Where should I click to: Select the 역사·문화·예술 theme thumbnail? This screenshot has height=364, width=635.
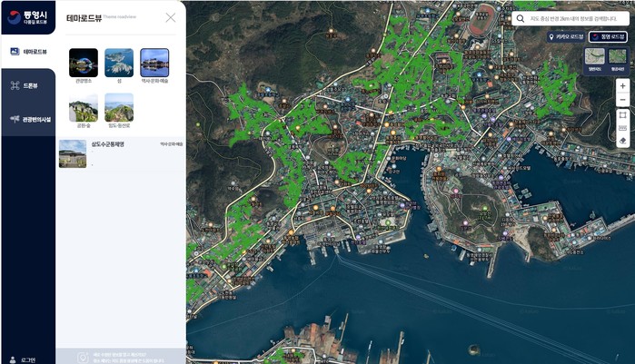pos(154,63)
